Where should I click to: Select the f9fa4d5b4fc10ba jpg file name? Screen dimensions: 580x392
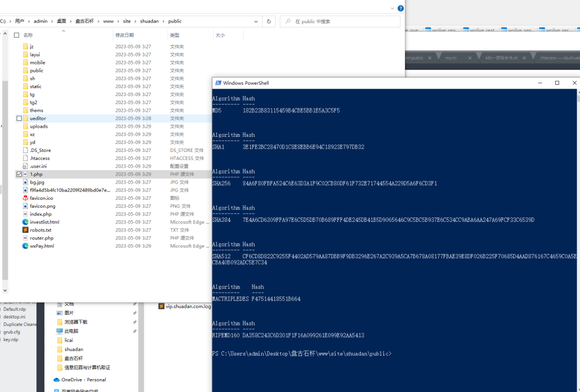pyautogui.click(x=70, y=190)
